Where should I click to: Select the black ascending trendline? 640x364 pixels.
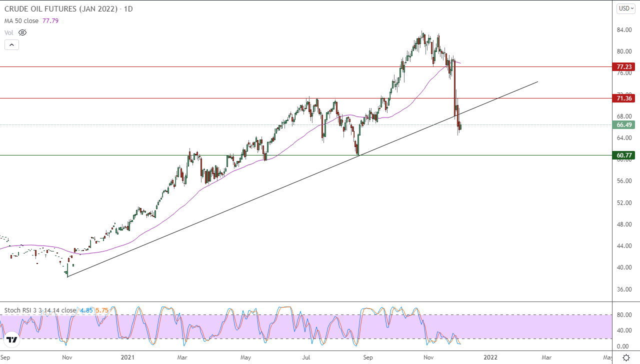point(302,179)
